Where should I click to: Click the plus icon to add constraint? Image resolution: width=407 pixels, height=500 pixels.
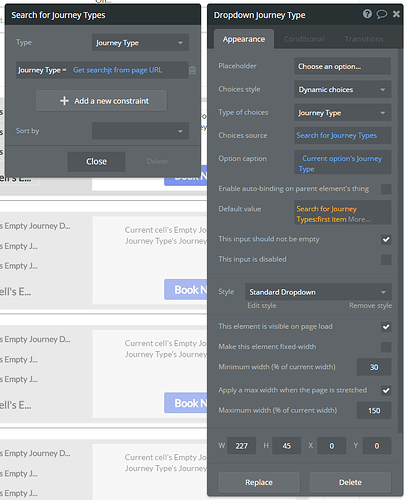click(64, 101)
